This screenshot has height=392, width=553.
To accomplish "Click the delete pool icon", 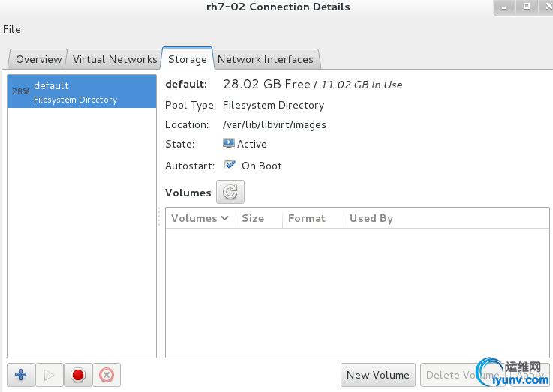I will pyautogui.click(x=107, y=375).
